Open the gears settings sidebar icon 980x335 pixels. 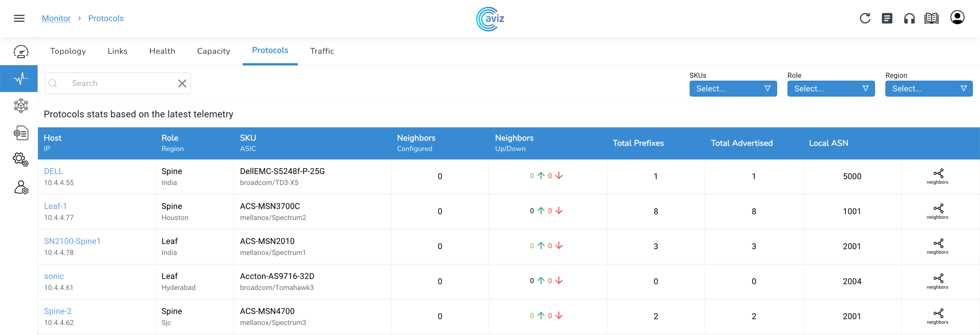click(x=20, y=160)
